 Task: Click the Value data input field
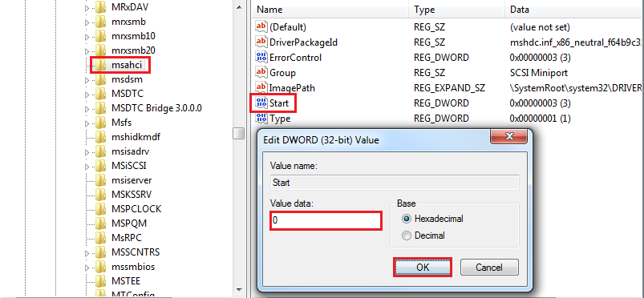[326, 220]
